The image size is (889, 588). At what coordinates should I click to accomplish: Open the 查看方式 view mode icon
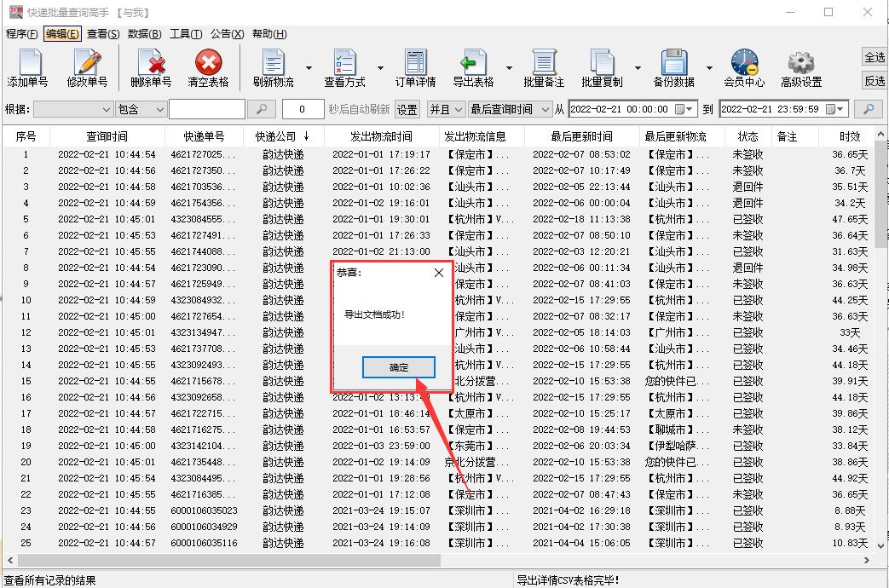[x=344, y=67]
